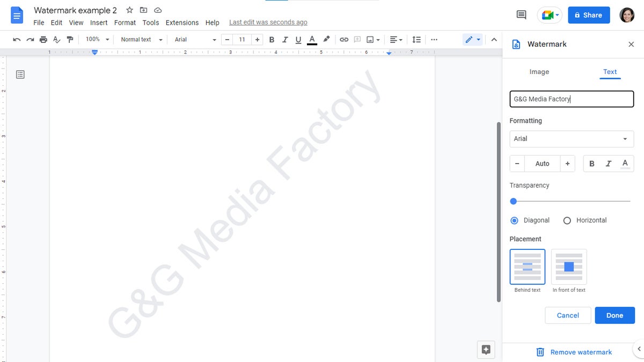This screenshot has height=362, width=644.
Task: Open the Help menu
Action: pos(213,23)
